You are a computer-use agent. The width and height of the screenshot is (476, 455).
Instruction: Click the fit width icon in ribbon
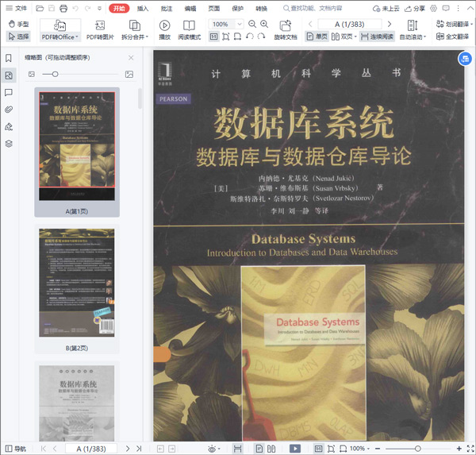[x=237, y=37]
